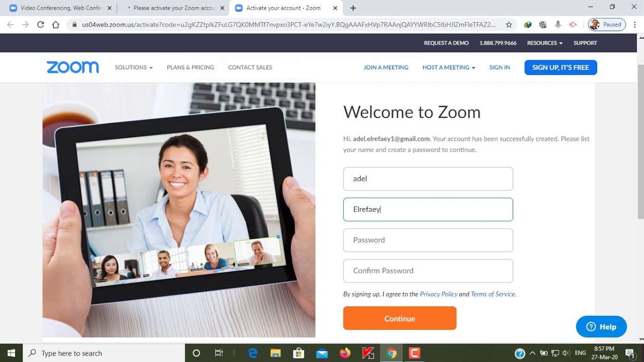Click the soccer ball extension icon

click(542, 24)
